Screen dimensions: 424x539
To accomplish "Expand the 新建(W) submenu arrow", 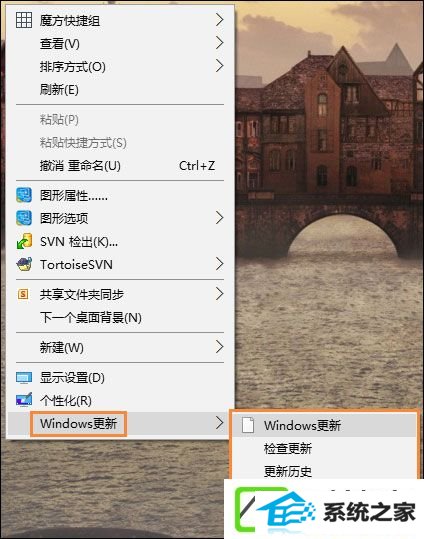I will [220, 347].
